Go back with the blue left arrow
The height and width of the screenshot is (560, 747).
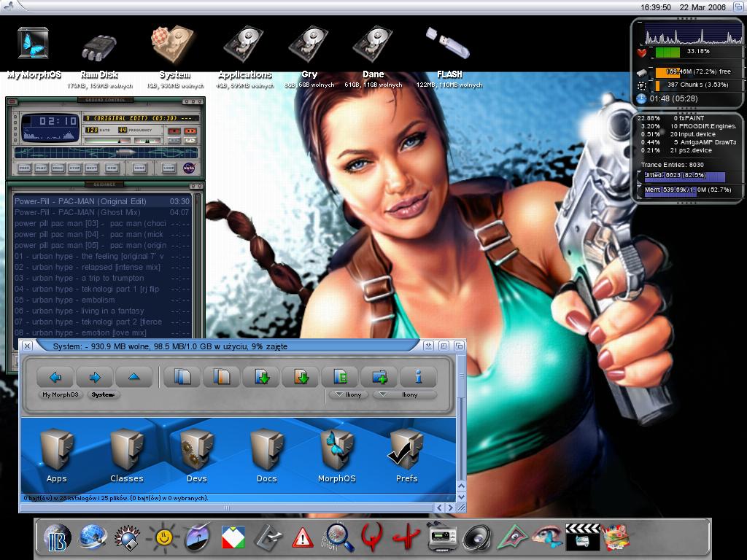(x=55, y=377)
